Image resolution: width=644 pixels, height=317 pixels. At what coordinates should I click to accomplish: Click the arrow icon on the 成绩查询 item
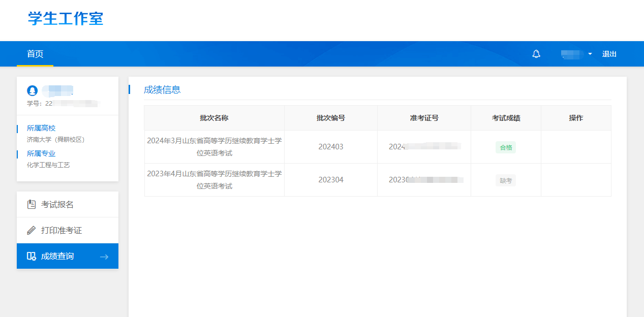[104, 256]
